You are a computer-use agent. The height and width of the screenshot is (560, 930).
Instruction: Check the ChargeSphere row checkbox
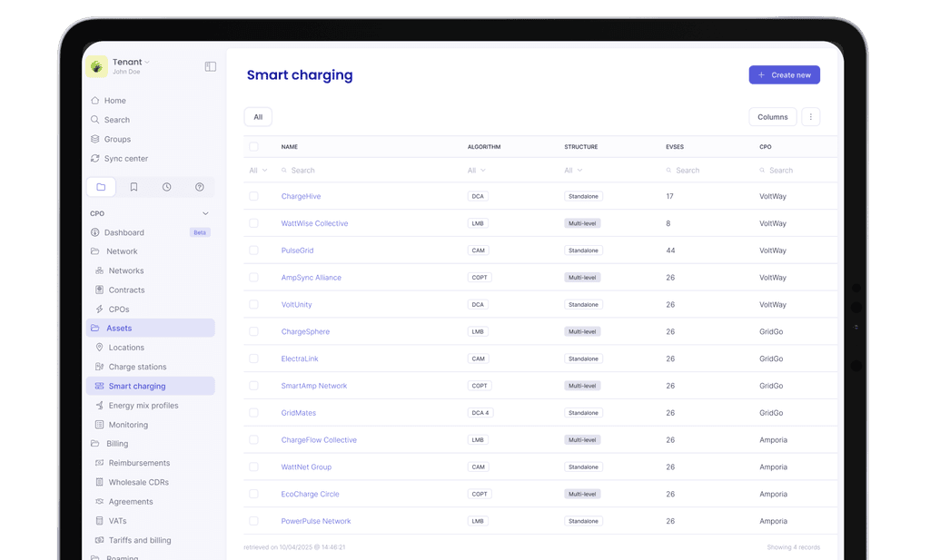tap(254, 332)
